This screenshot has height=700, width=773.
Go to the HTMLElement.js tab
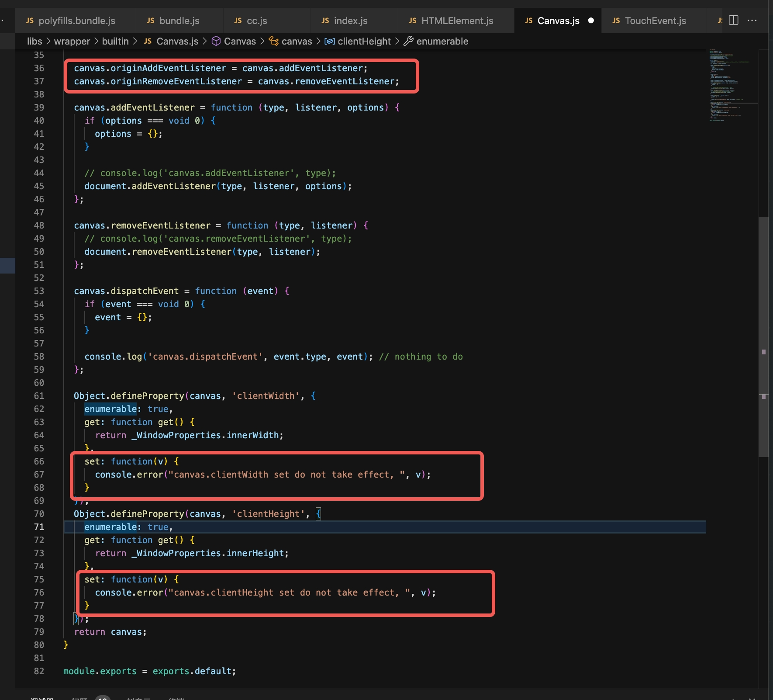457,21
